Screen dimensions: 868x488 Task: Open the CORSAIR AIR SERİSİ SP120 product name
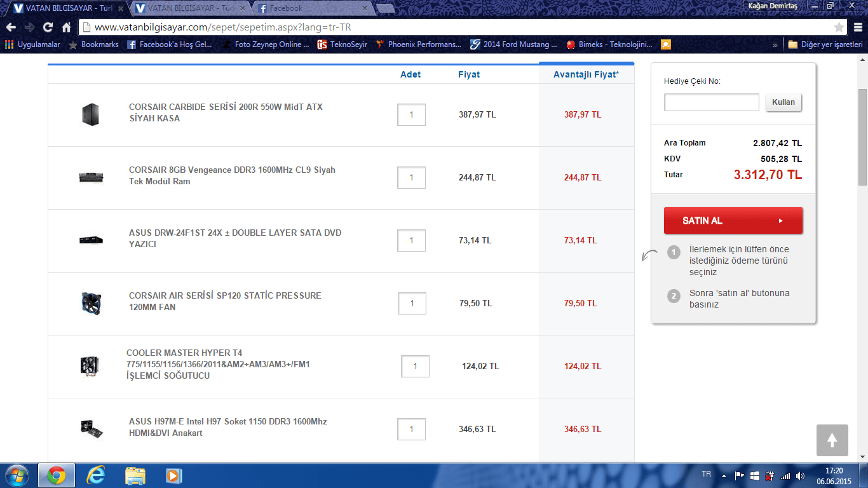[x=225, y=301]
